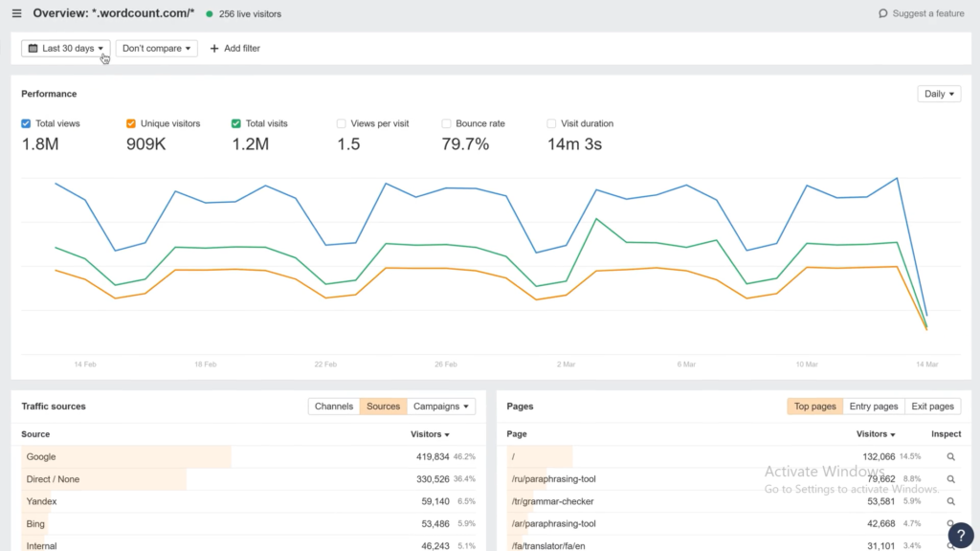Expand the Don't compare dropdown

click(157, 48)
